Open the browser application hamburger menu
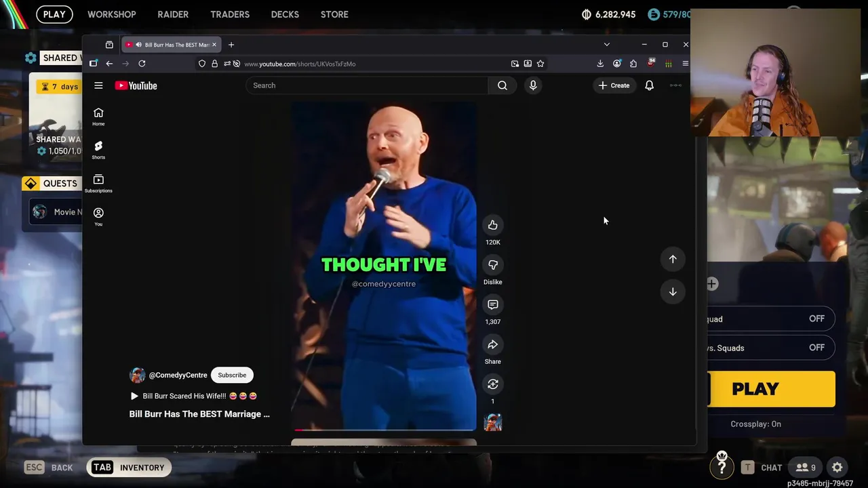 (685, 64)
